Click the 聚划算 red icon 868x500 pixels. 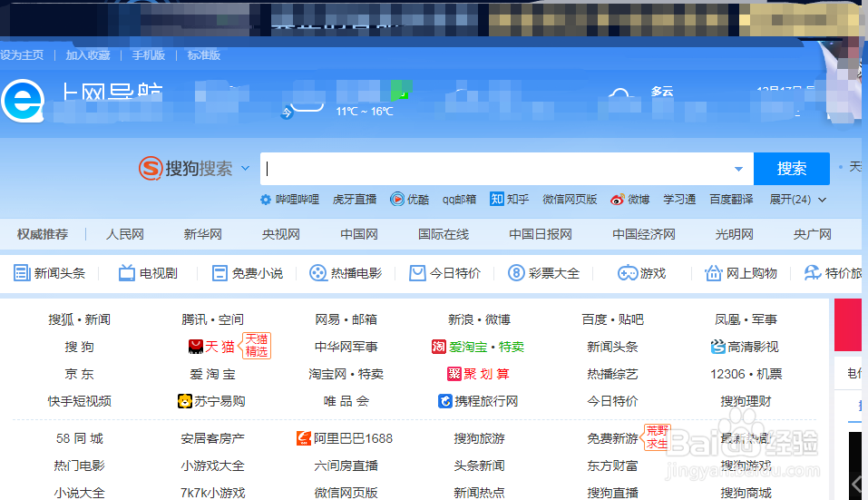click(x=454, y=374)
